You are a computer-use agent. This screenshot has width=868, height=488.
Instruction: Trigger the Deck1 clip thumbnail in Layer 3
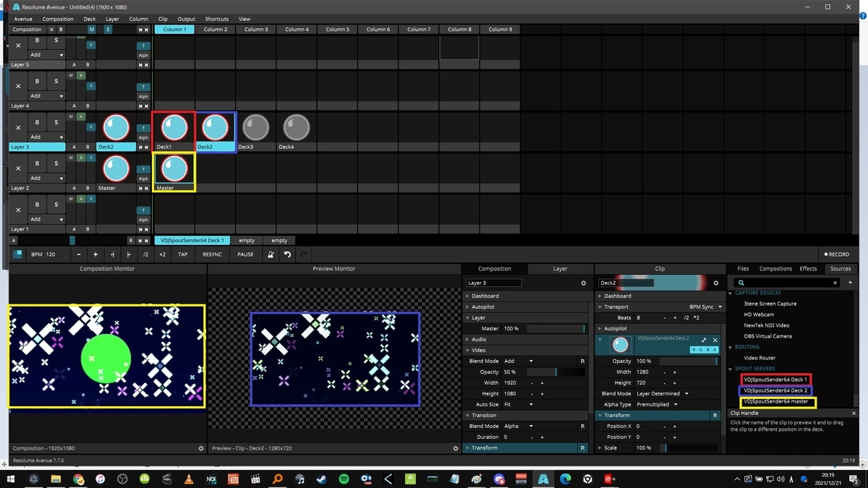pos(174,128)
